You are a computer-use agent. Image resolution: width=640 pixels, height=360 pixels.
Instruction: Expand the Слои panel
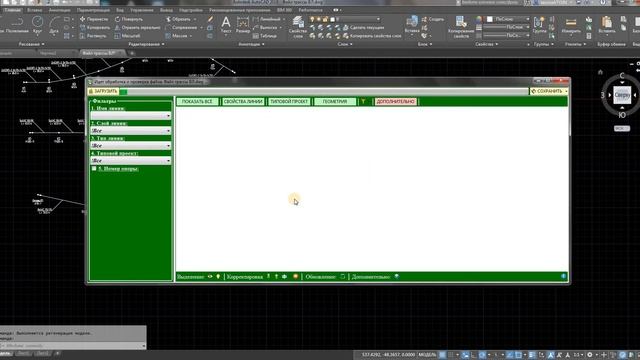pos(345,44)
